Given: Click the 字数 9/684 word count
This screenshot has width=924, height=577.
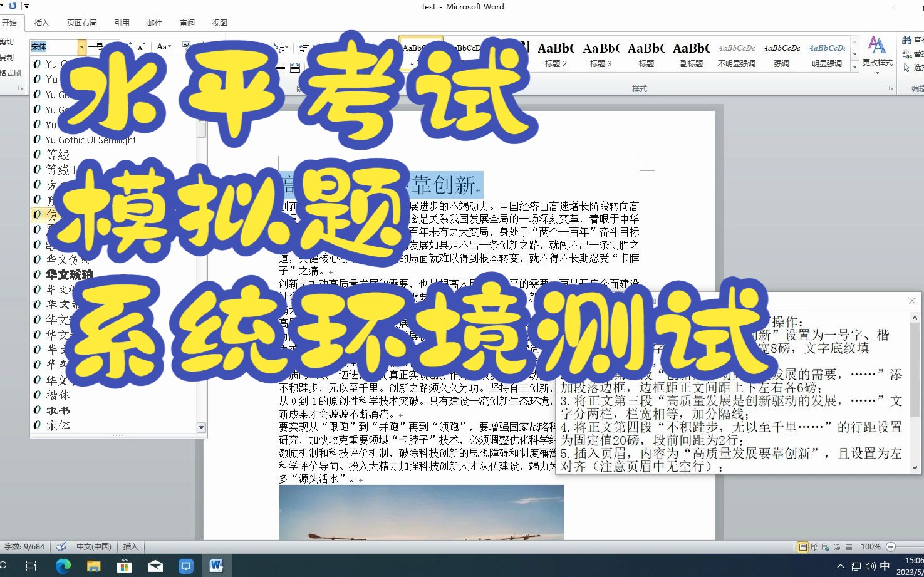Looking at the screenshot, I should pos(23,546).
